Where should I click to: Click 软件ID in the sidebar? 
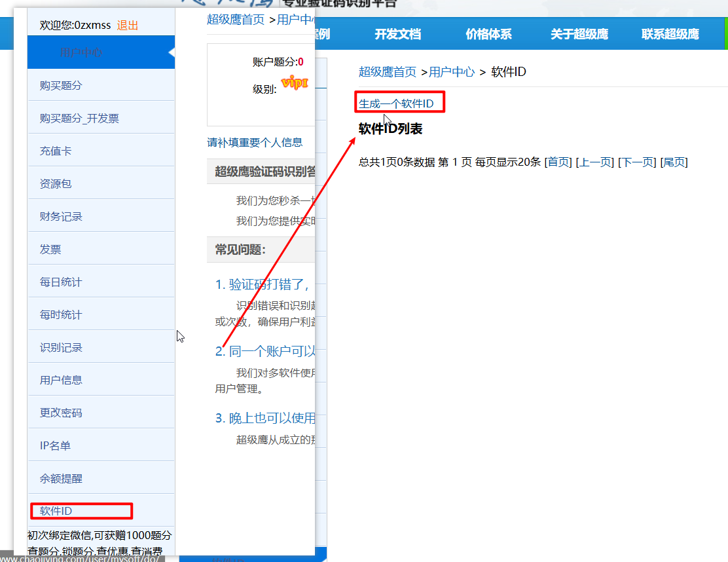coord(56,511)
